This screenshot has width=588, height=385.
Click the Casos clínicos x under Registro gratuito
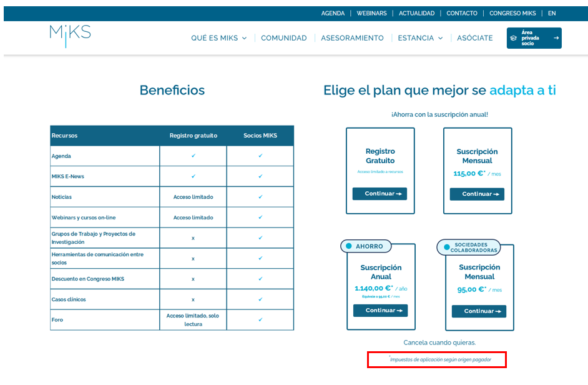tap(194, 299)
